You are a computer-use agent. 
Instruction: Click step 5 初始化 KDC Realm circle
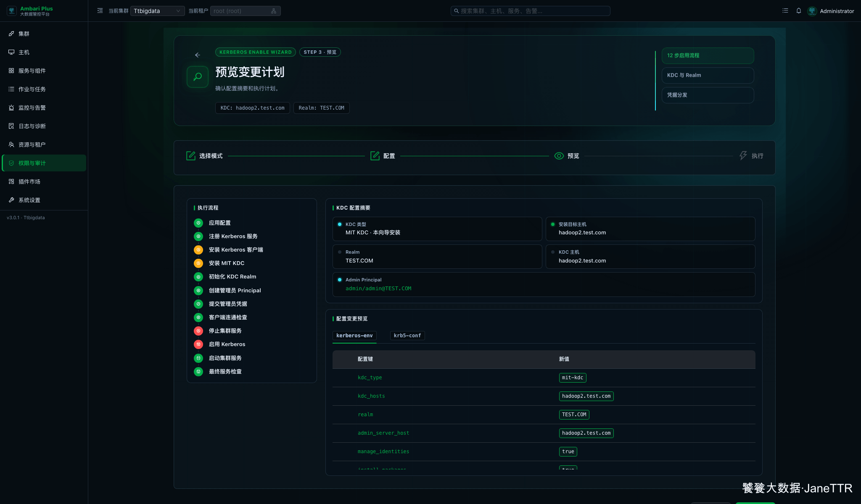point(198,277)
